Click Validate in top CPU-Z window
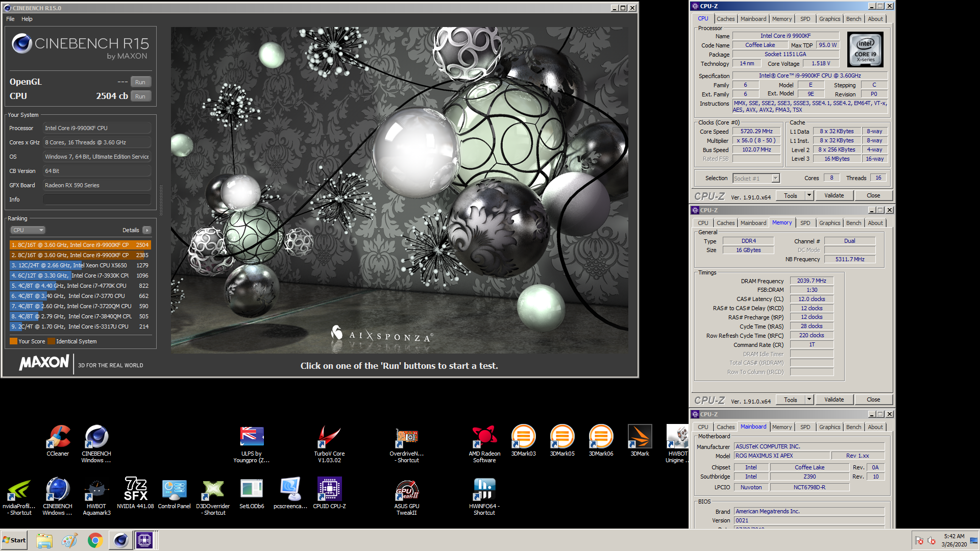The width and height of the screenshot is (980, 551). point(834,195)
